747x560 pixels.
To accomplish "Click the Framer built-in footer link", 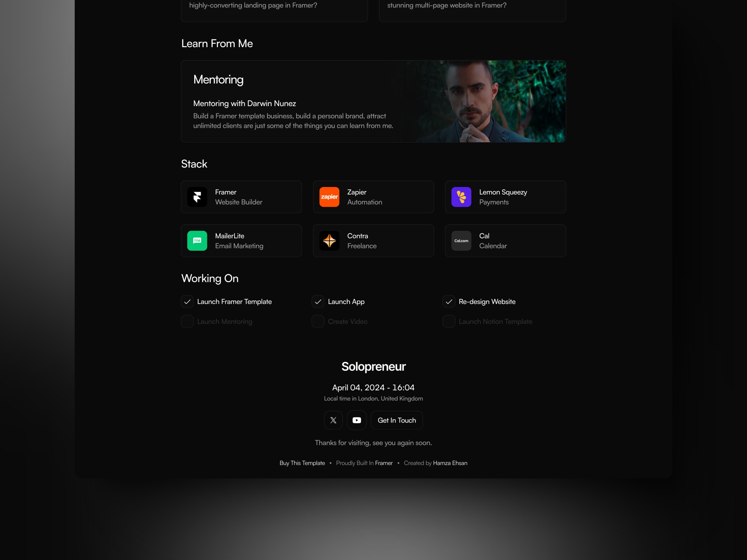I will [383, 463].
